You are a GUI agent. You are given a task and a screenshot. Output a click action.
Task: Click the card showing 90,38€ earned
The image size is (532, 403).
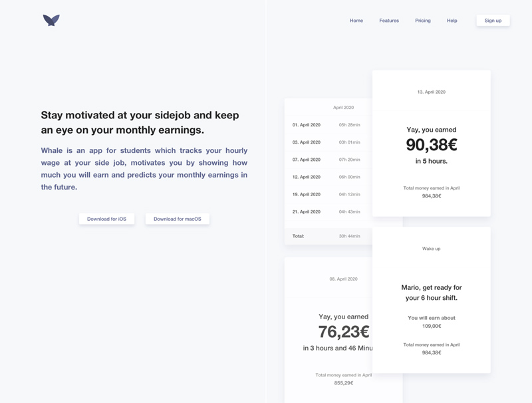pyautogui.click(x=432, y=143)
